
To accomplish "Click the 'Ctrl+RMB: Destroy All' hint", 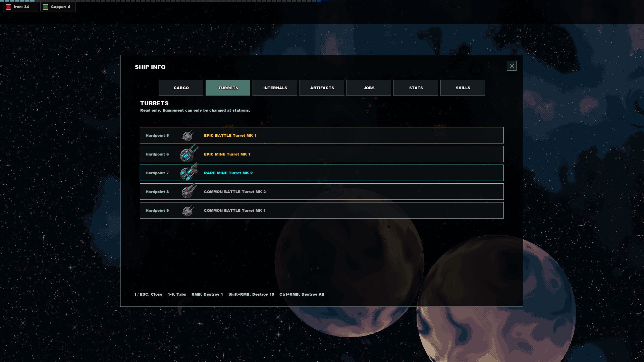I will (302, 294).
